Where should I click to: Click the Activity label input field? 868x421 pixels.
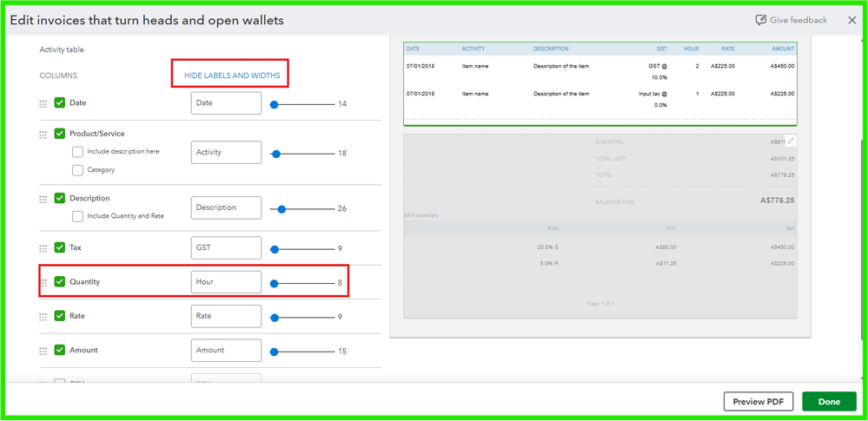pyautogui.click(x=226, y=153)
